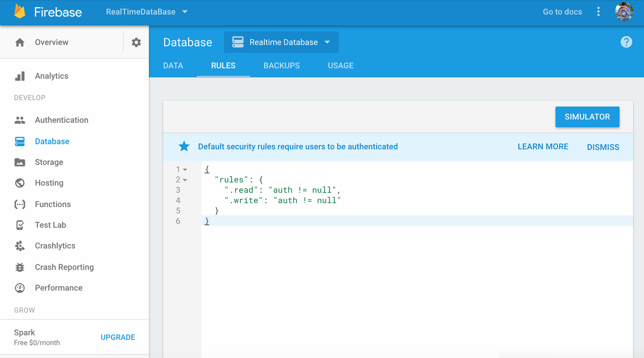The image size is (644, 358).
Task: Open the Performance section
Action: (x=59, y=288)
